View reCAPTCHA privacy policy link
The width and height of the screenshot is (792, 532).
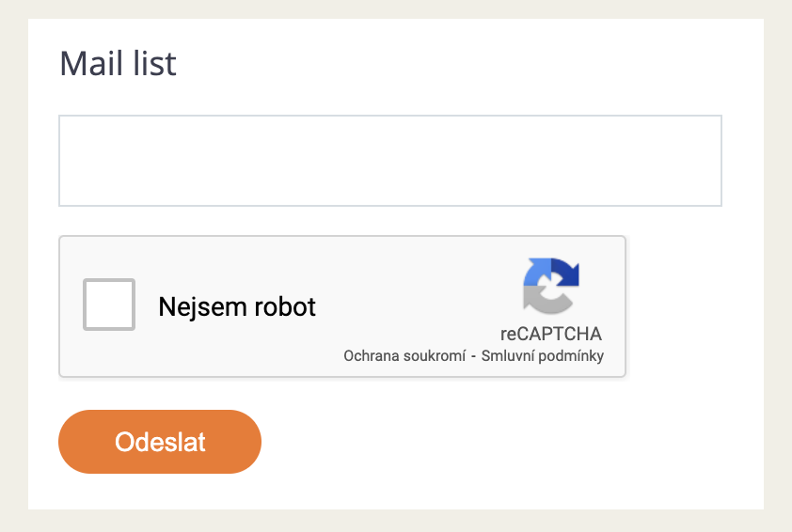tap(405, 356)
